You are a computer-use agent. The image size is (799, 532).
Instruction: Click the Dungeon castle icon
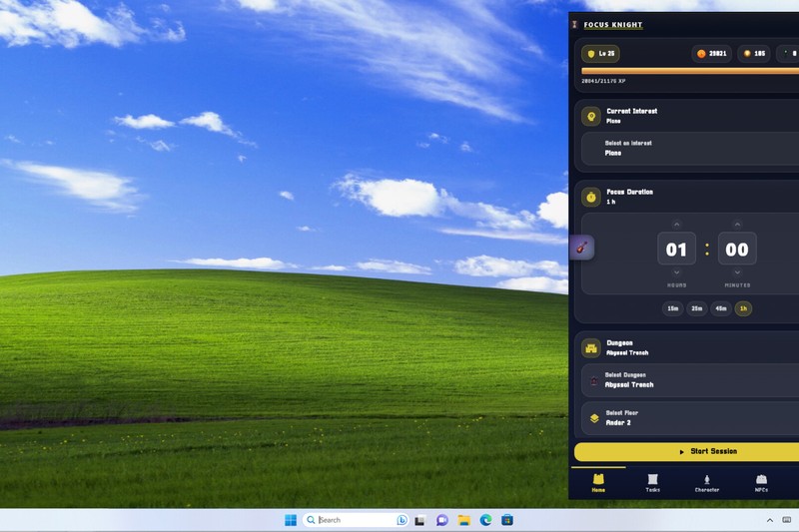coord(591,348)
